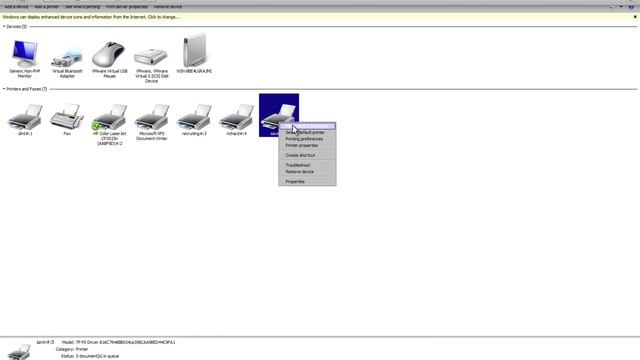Click Print server properties in toolbar

click(x=127, y=7)
